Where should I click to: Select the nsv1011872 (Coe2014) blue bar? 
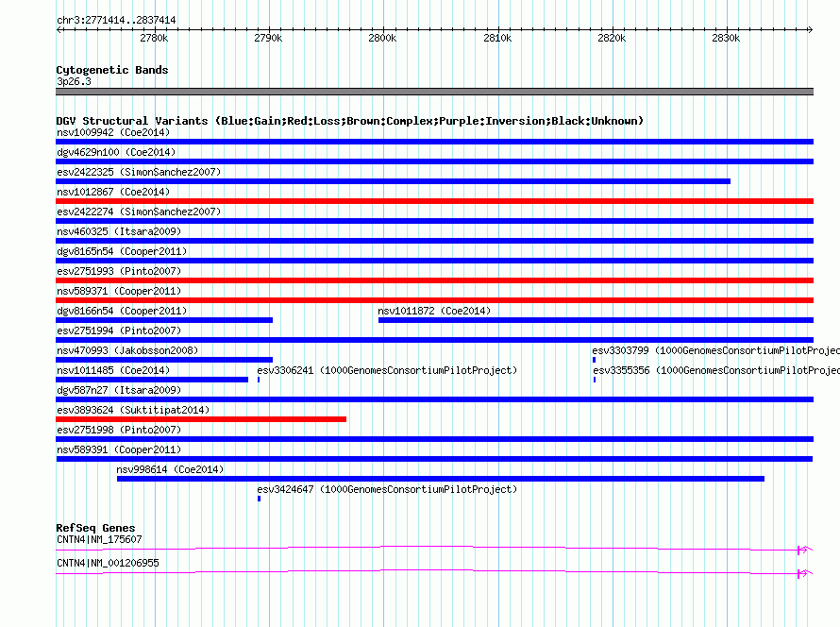[596, 320]
